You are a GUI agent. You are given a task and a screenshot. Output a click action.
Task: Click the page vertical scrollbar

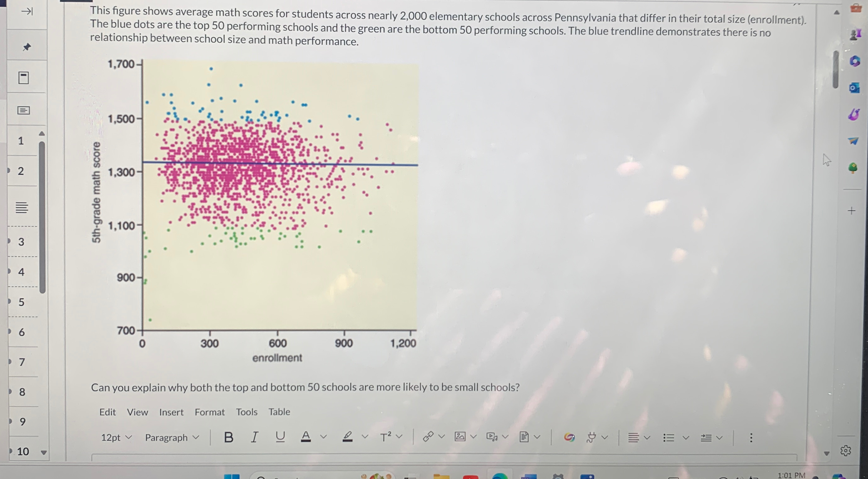836,70
